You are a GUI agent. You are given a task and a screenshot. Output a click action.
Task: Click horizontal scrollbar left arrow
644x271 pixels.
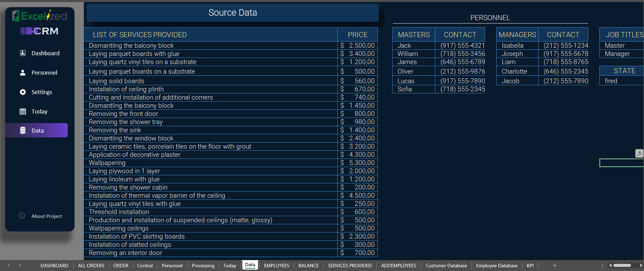pyautogui.click(x=610, y=265)
